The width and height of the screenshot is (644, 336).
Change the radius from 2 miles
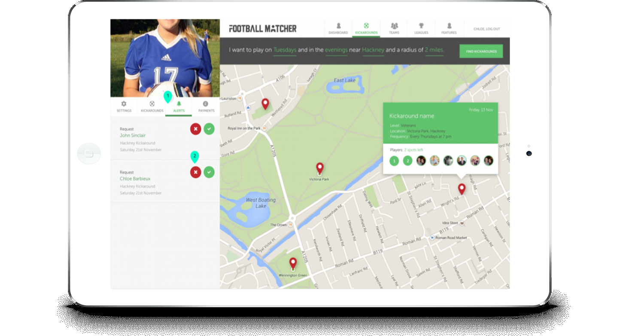click(434, 50)
